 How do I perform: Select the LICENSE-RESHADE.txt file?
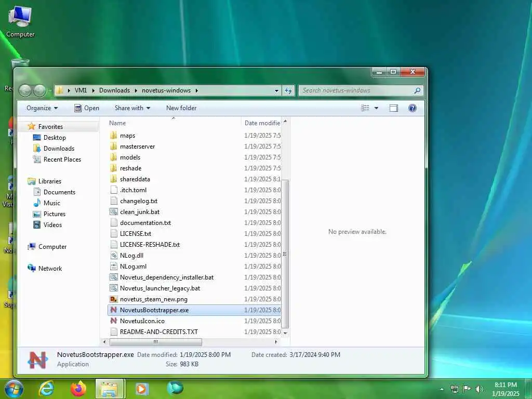click(x=150, y=244)
